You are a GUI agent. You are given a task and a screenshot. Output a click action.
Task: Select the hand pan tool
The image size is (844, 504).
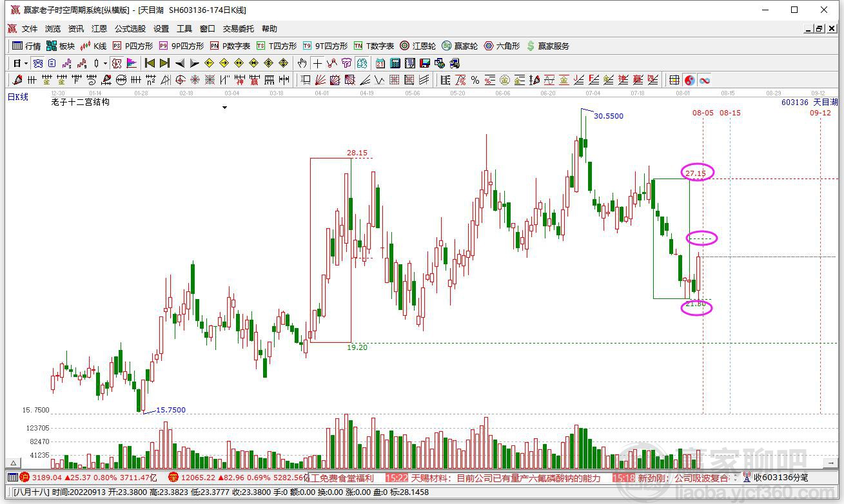coord(302,63)
